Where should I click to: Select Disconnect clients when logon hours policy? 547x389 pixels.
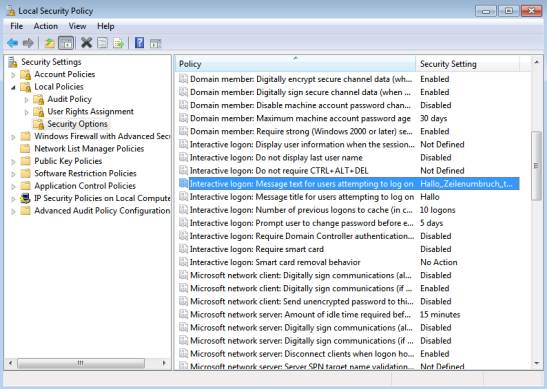[302, 353]
